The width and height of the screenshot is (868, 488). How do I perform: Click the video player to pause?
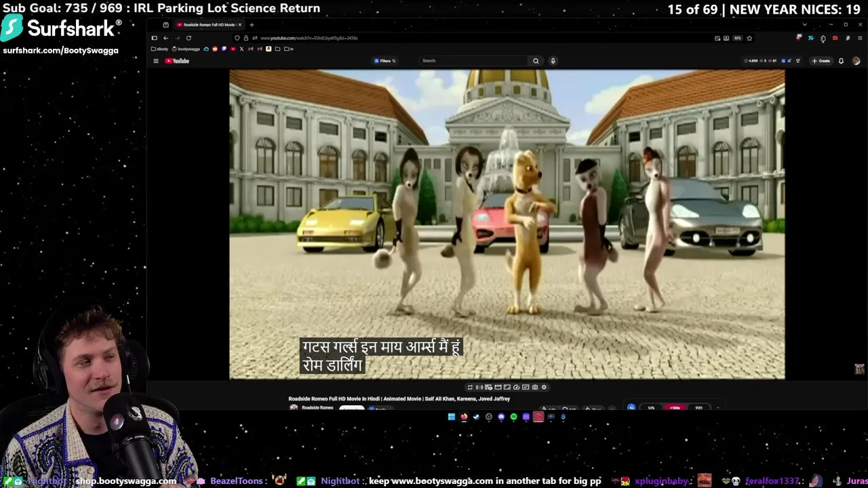coord(507,224)
